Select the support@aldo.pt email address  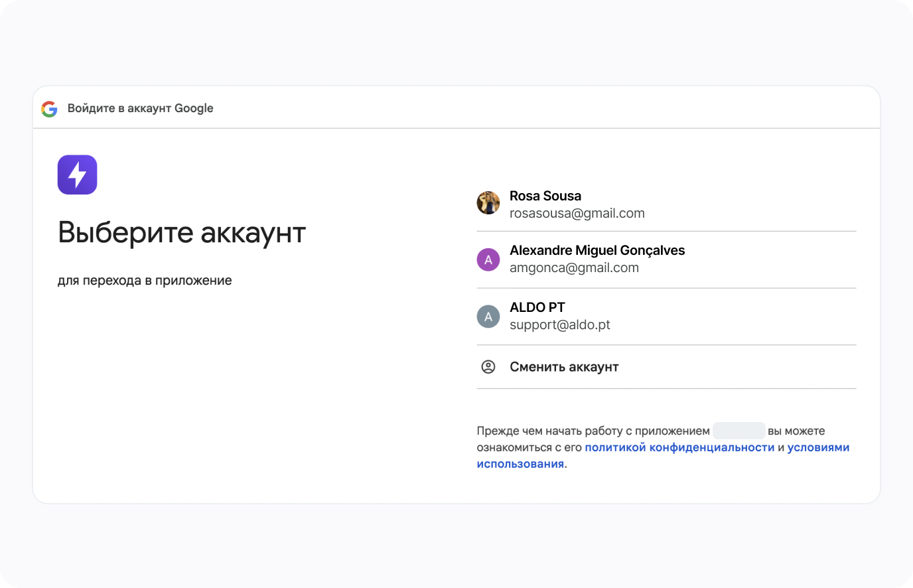[x=559, y=325]
